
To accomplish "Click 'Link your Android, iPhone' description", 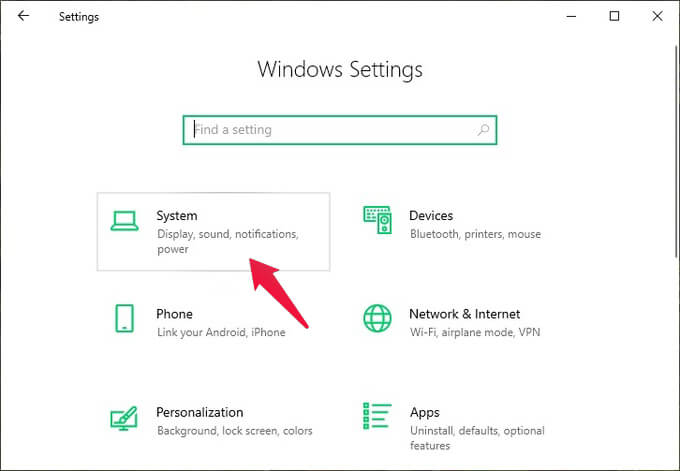I will [221, 332].
